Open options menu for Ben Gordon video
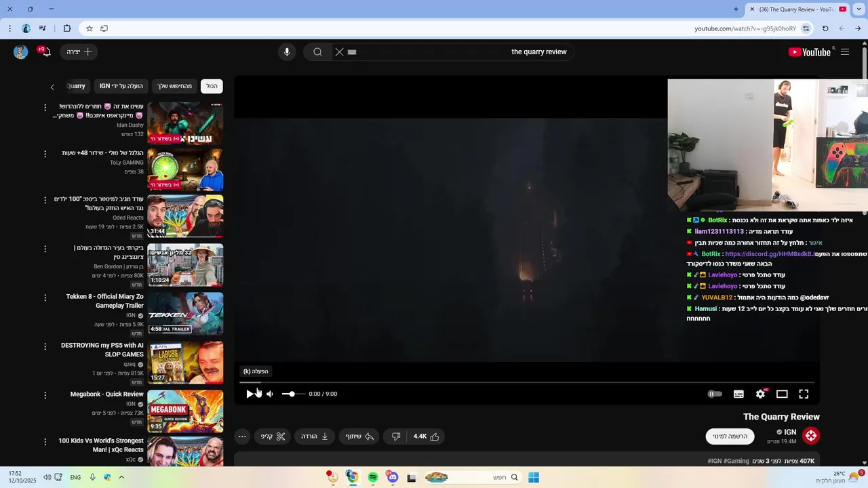Image resolution: width=868 pixels, height=488 pixels. coord(45,249)
